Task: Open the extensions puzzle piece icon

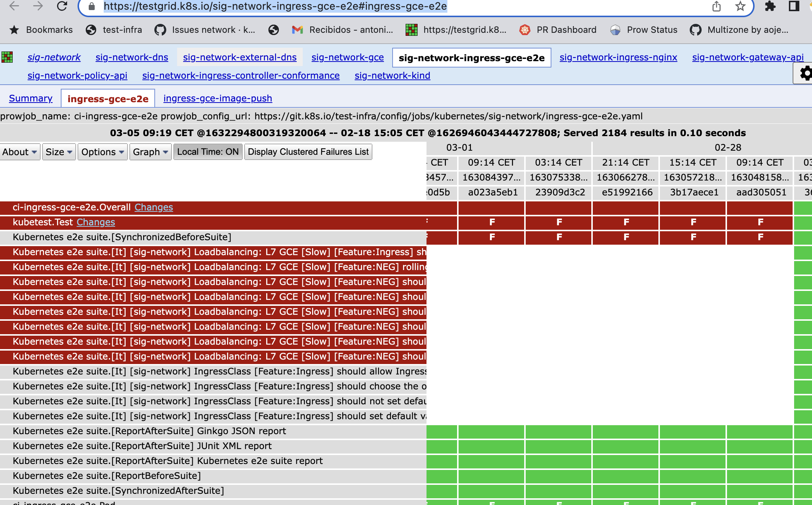Action: tap(770, 6)
